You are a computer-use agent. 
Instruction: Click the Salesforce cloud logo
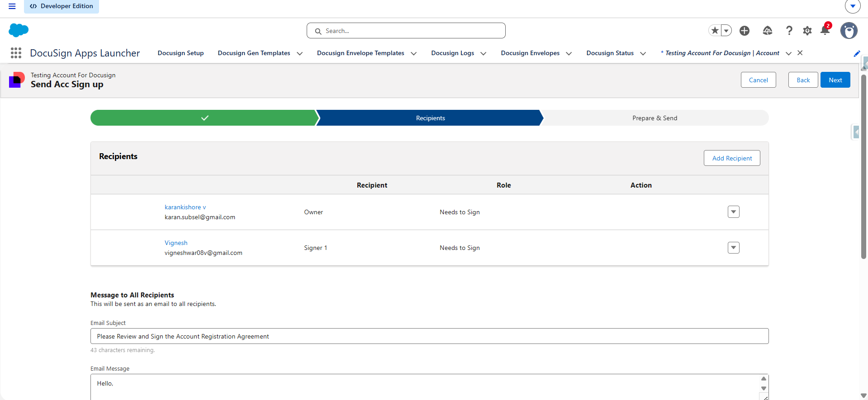[x=19, y=30]
